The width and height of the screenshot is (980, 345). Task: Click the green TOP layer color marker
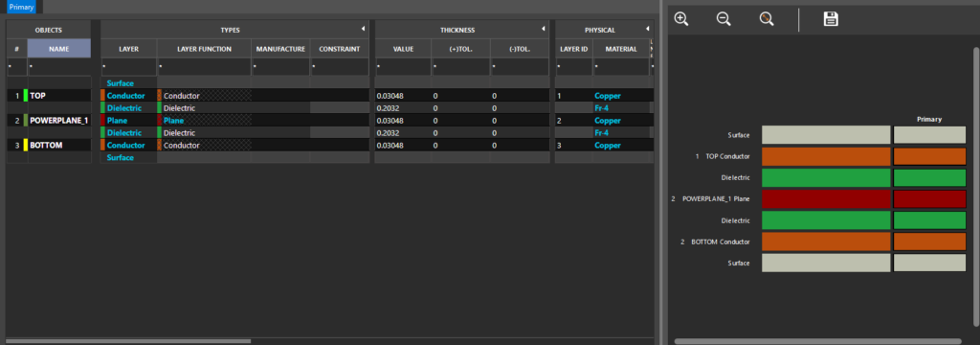[25, 95]
